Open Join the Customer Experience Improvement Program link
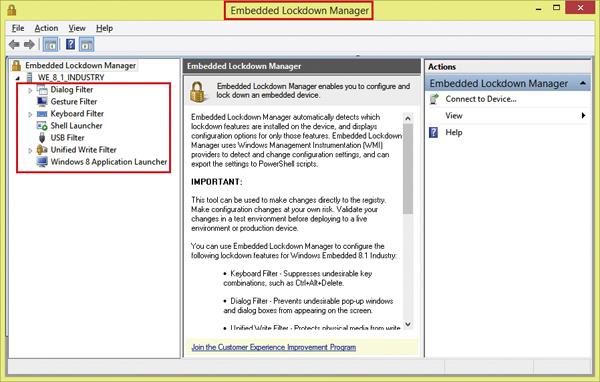600x382 pixels. pos(274,347)
